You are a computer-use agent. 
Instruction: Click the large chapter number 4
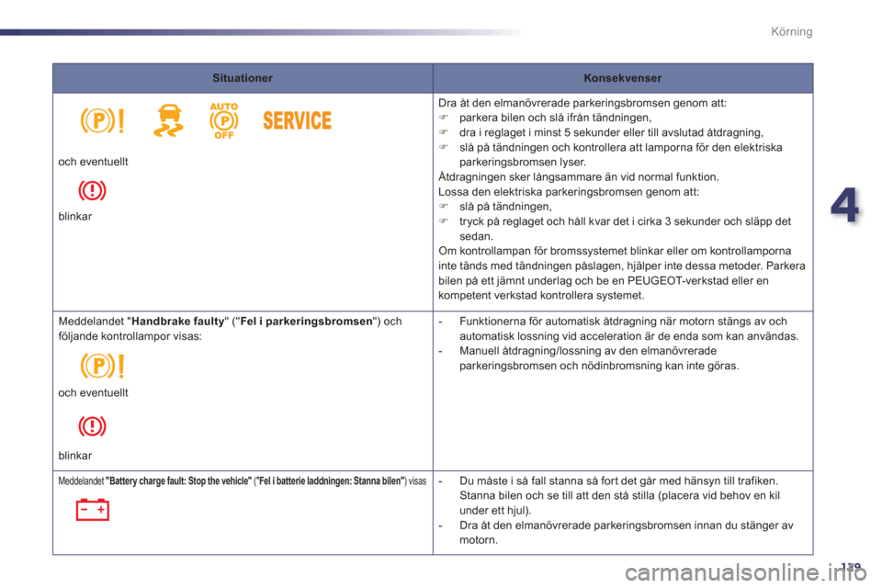pos(845,206)
